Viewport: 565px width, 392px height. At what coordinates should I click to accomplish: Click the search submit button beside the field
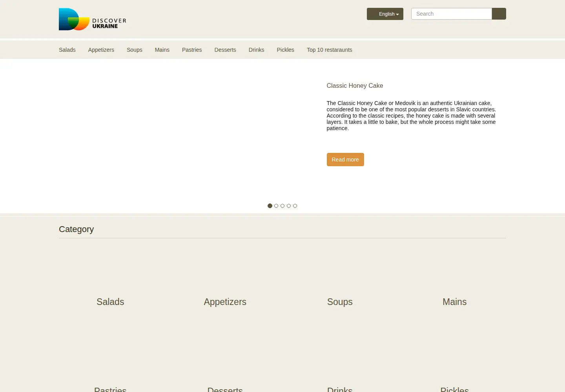499,14
